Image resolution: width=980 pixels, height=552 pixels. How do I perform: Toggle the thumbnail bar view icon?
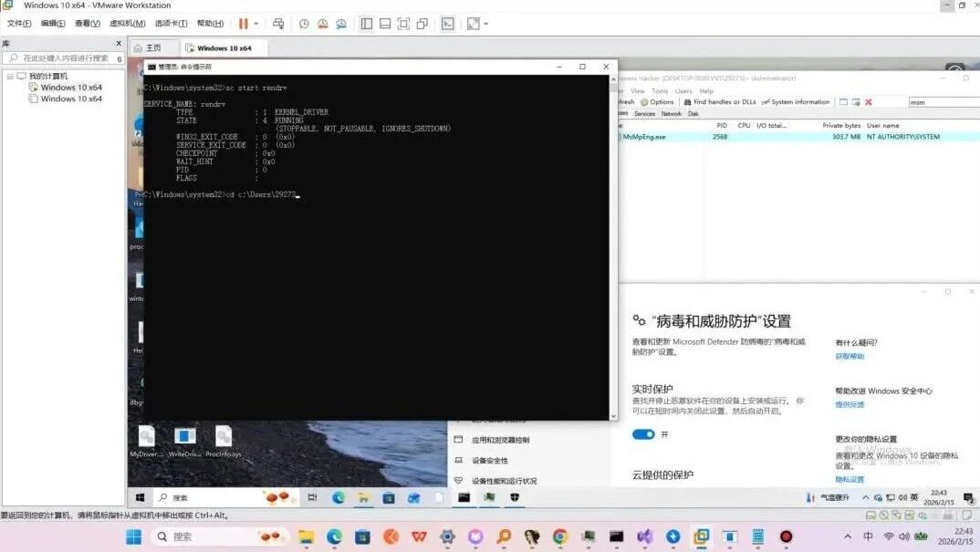pos(385,24)
